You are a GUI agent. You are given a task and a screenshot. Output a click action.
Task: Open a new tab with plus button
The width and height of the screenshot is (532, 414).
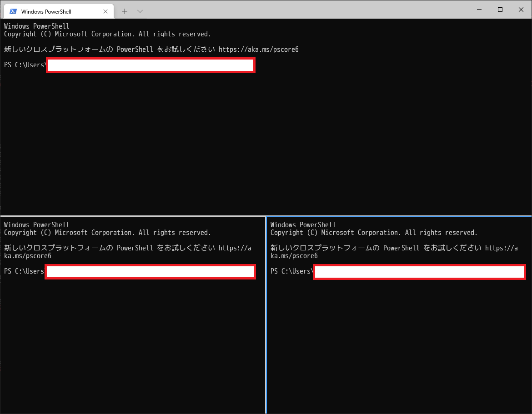(125, 11)
